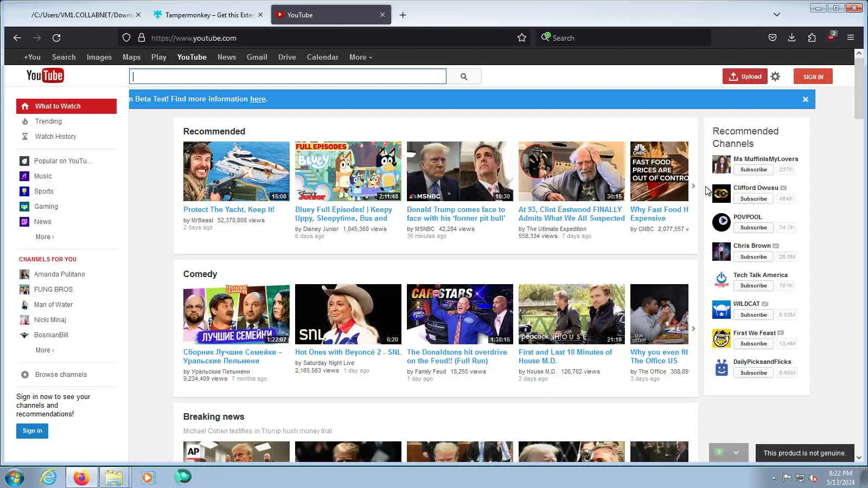Screen dimensions: 868x488
Task: Open Calendar in the Google bar
Action: (322, 57)
